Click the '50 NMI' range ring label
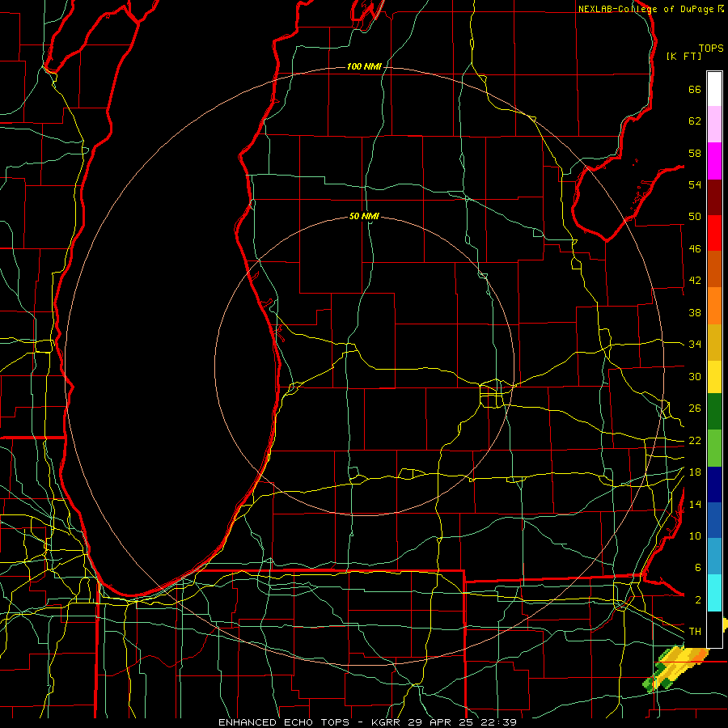 364,216
